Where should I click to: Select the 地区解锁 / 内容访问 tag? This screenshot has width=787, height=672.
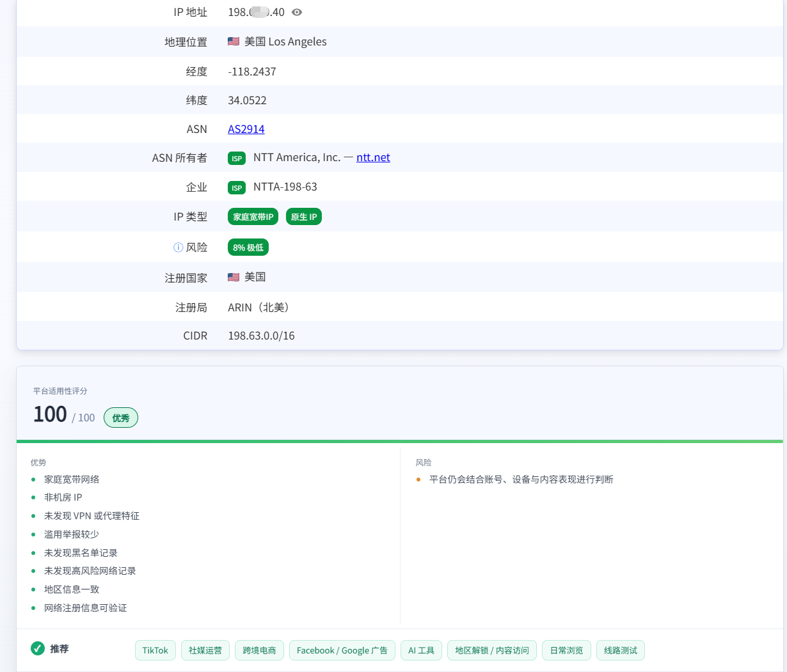(492, 650)
